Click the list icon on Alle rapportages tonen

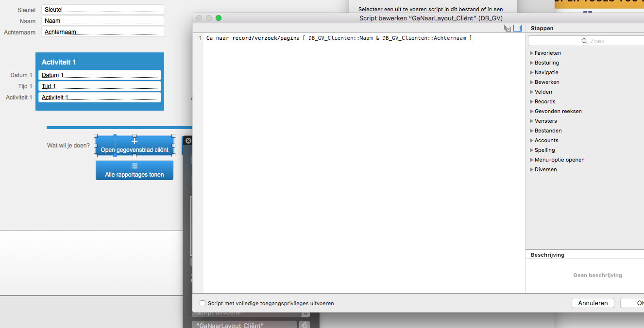pos(135,166)
